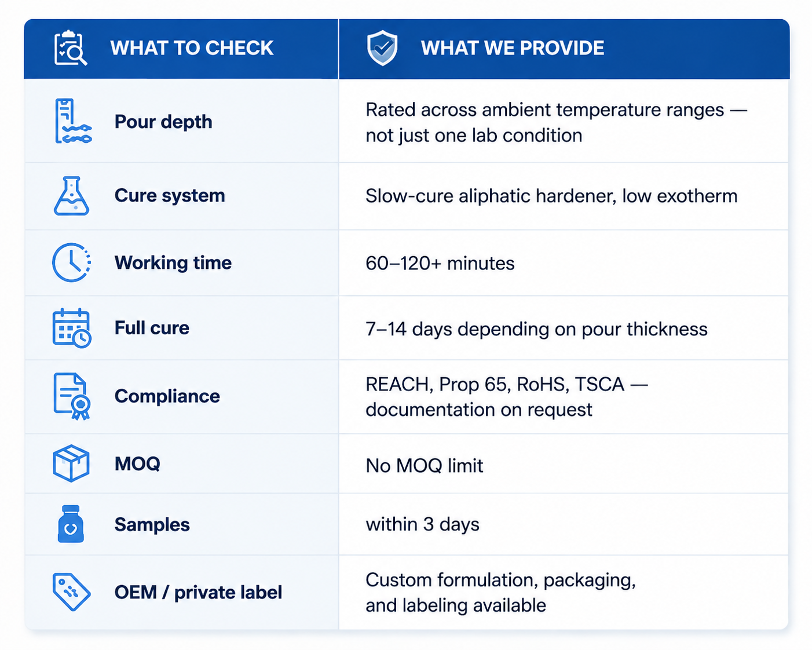812x650 pixels.
Task: Select the WHAT WE PROVIDE column header
Action: 513,48
